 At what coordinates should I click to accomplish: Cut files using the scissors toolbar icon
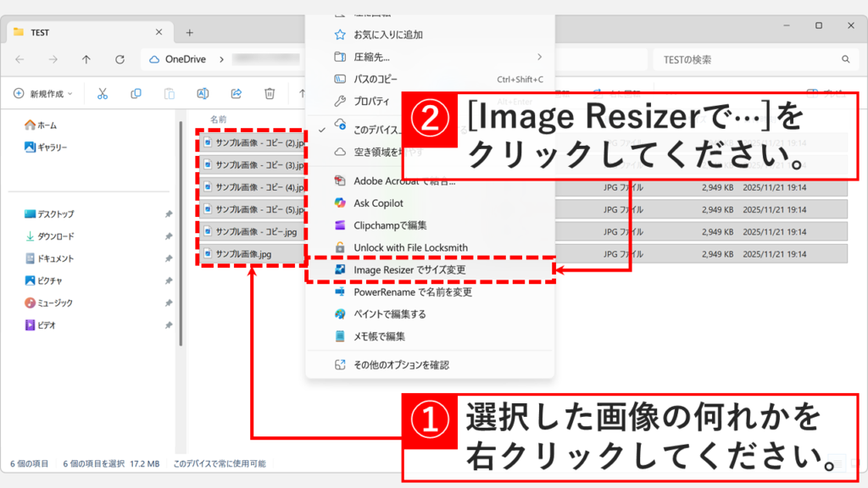coord(103,93)
